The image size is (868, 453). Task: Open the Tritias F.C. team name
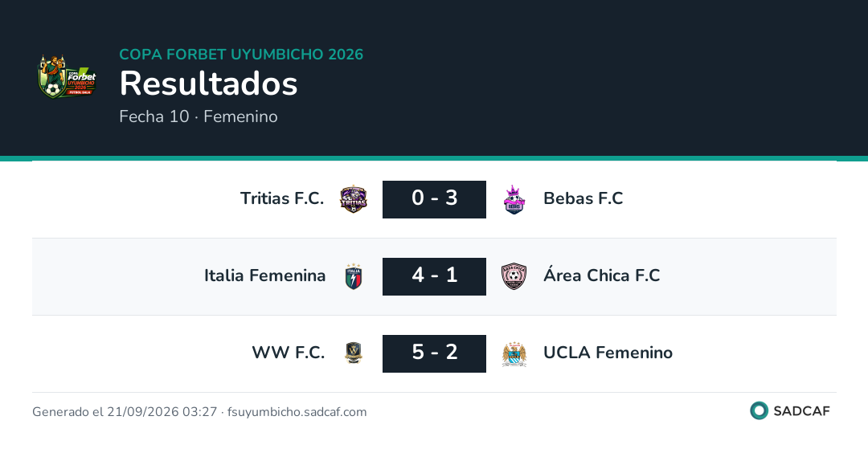pos(282,198)
